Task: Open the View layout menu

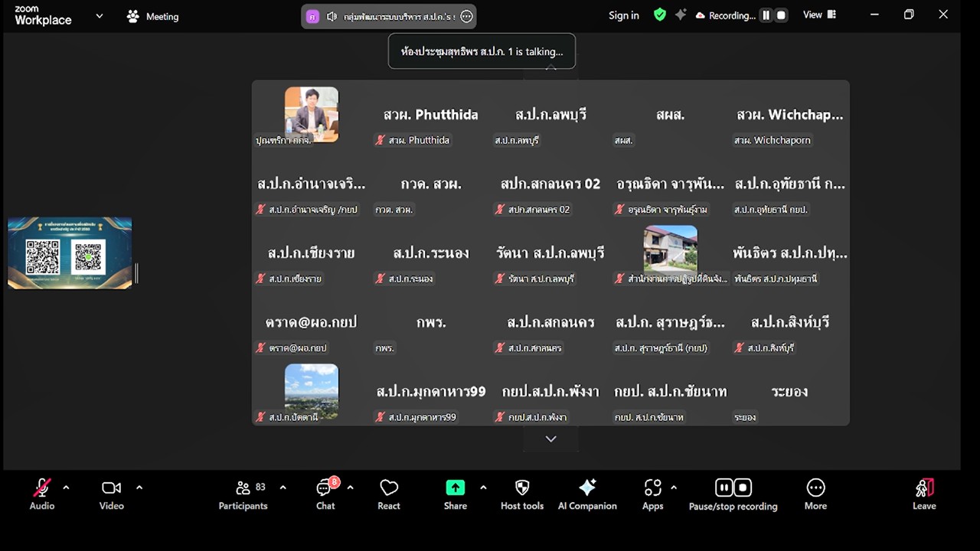Action: pyautogui.click(x=819, y=15)
